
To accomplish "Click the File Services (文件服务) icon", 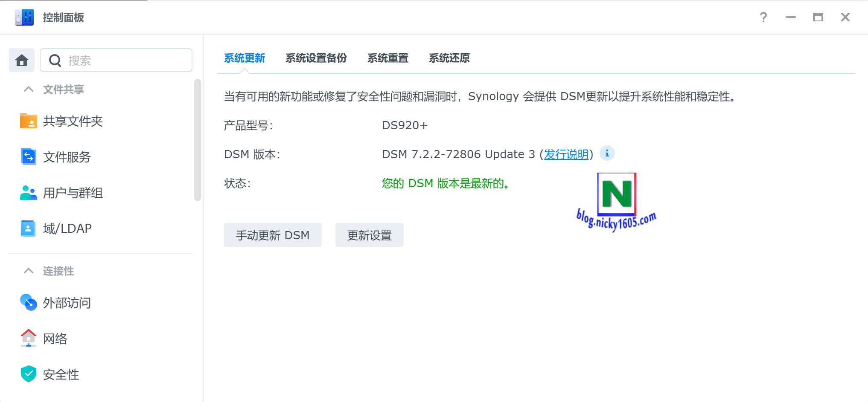I will point(29,157).
